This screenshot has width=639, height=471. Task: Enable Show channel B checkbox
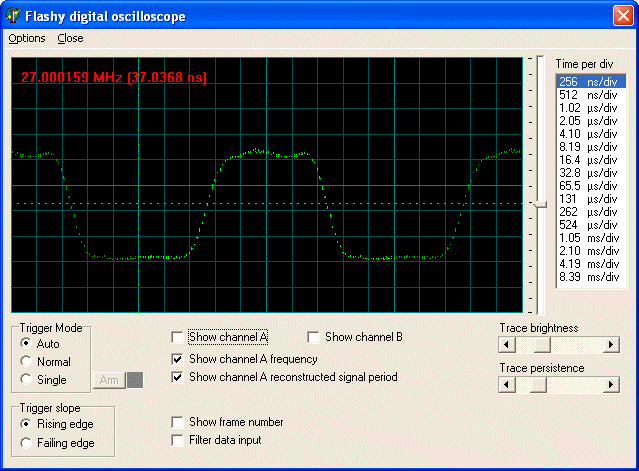(313, 337)
